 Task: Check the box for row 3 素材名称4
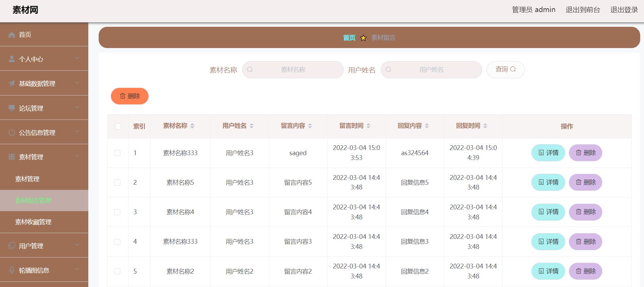click(x=117, y=212)
